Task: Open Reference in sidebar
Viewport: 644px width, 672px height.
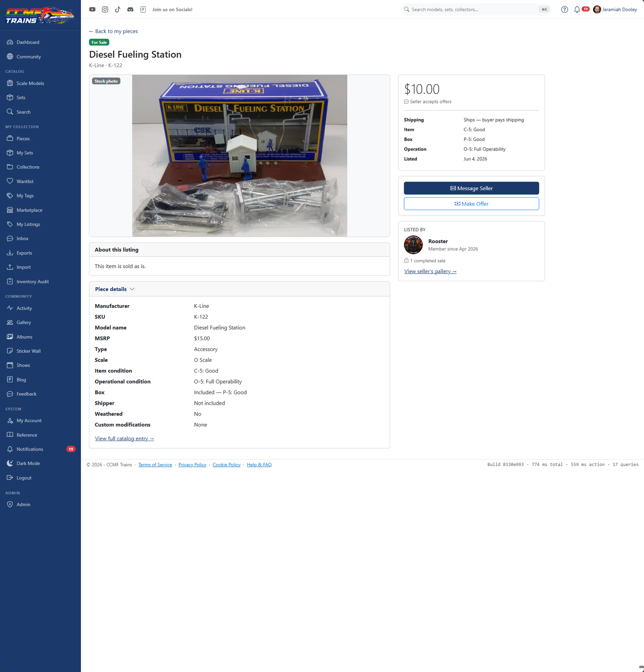Action: (40, 435)
